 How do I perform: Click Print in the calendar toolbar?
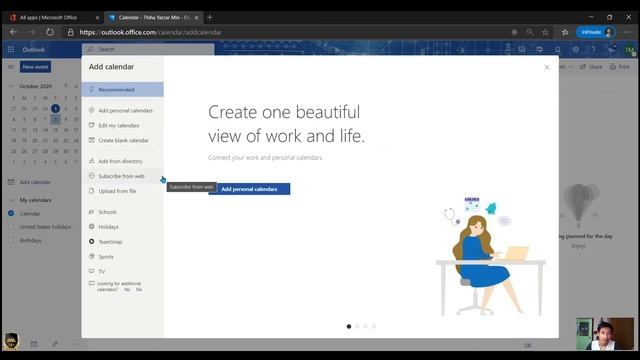[619, 67]
